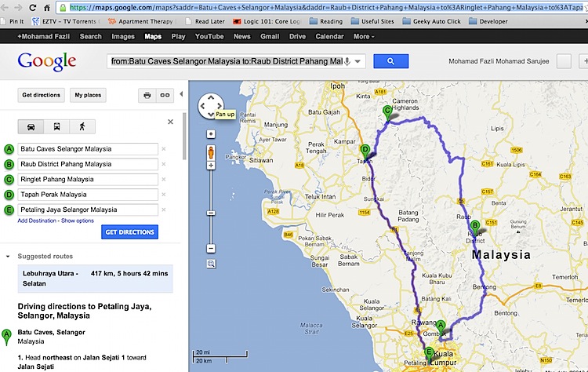Click the browser forward arrow
This screenshot has width=588, height=372.
pos(18,8)
